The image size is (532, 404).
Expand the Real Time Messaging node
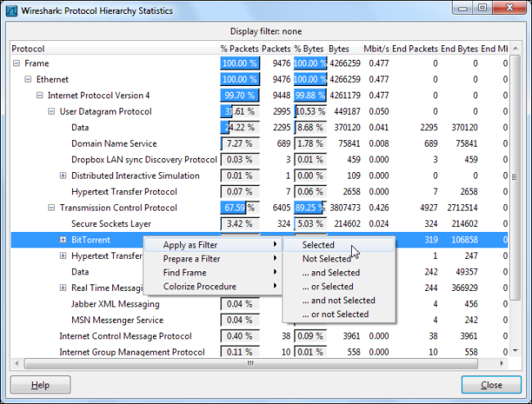point(63,288)
